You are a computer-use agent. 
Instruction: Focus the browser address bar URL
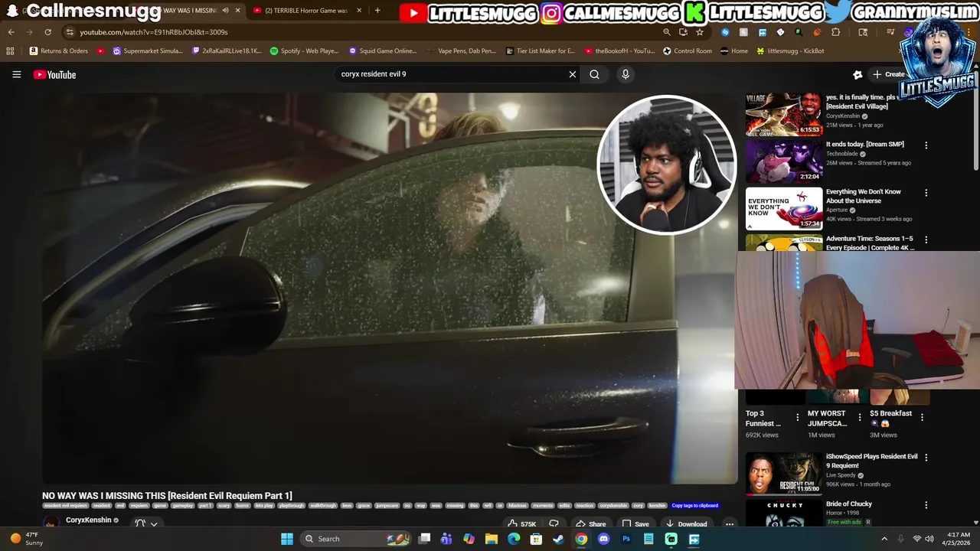coord(153,32)
